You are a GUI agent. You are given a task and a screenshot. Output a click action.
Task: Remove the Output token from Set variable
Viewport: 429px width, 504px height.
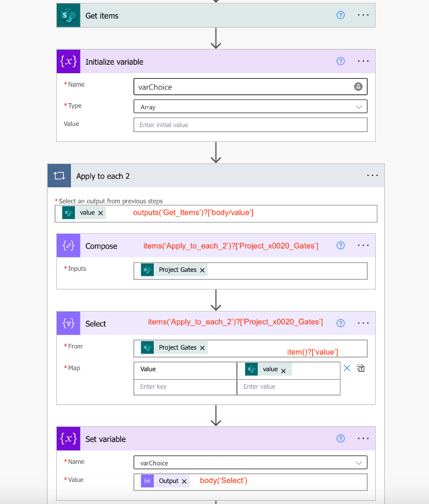184,481
